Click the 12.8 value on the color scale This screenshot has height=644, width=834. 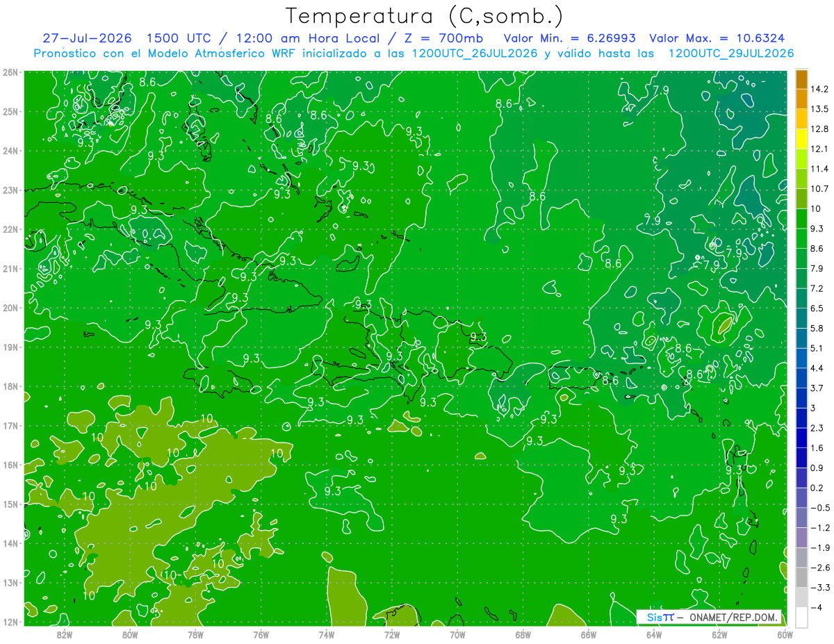click(x=819, y=129)
